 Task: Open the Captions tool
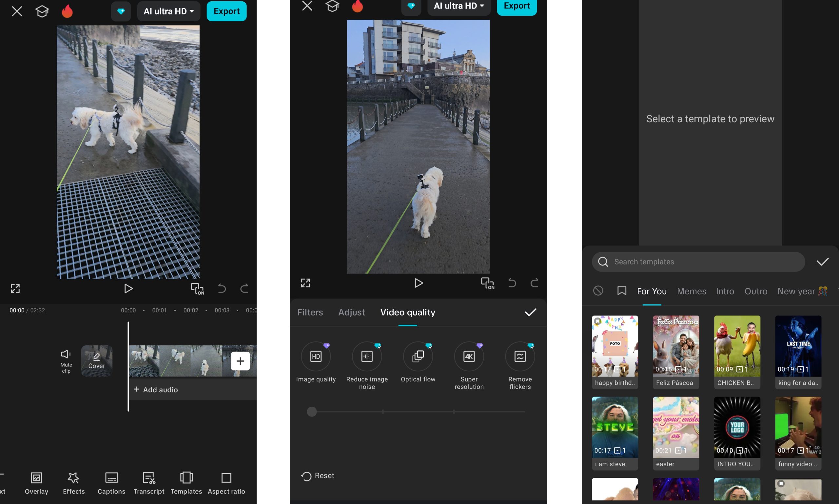111,483
